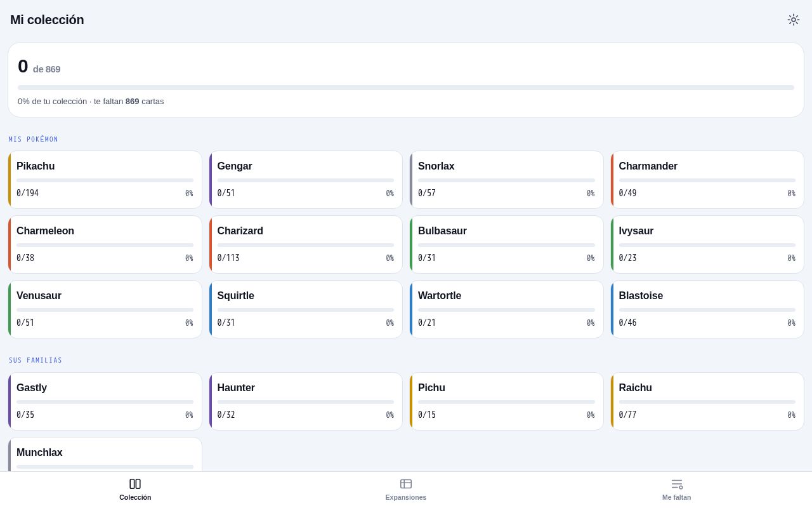The image size is (812, 508).
Task: Click the Colección tab icon
Action: point(135,484)
